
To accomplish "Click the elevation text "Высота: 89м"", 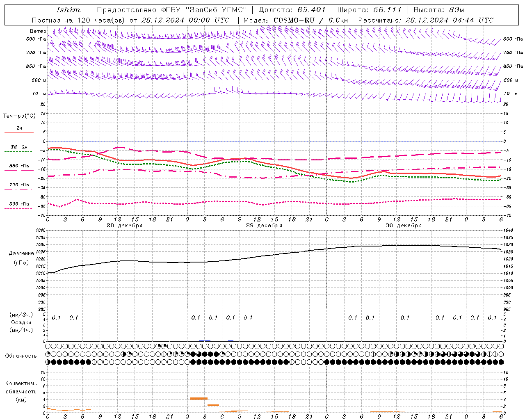I will point(439,10).
